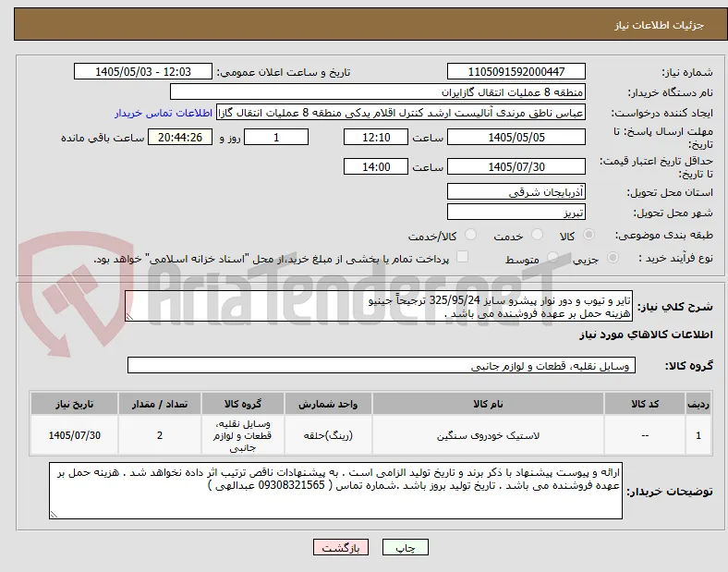The height and width of the screenshot is (572, 728).
Task: Click the unit cell (رینگ)حلقه
Action: tap(328, 435)
